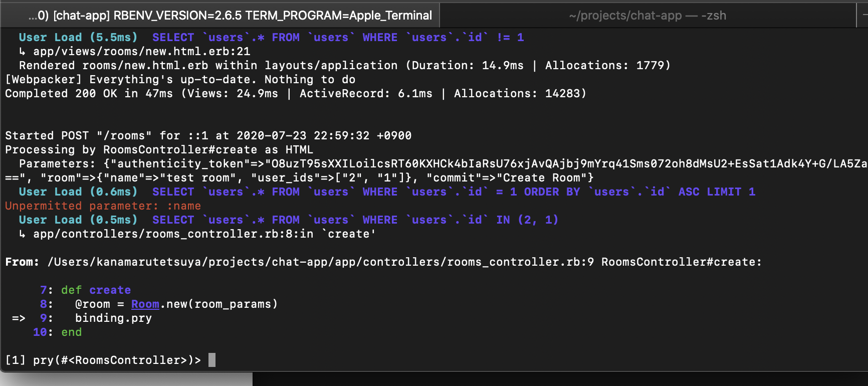This screenshot has width=868, height=386.
Task: Click '@room =' assignment on line 8
Action: (x=100, y=304)
